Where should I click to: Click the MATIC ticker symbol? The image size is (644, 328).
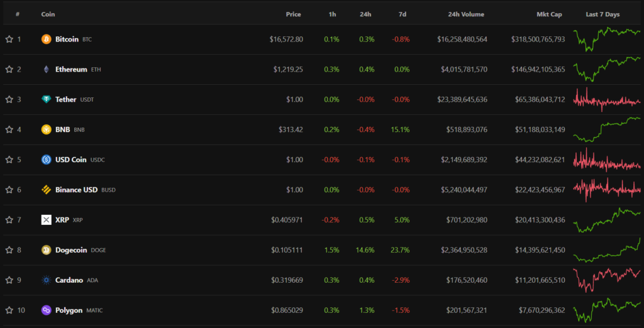pyautogui.click(x=94, y=311)
